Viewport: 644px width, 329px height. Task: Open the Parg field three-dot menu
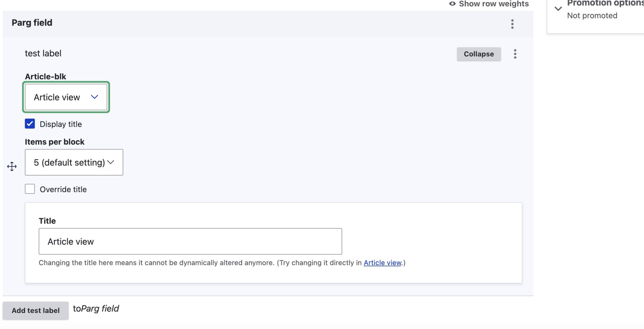(512, 24)
